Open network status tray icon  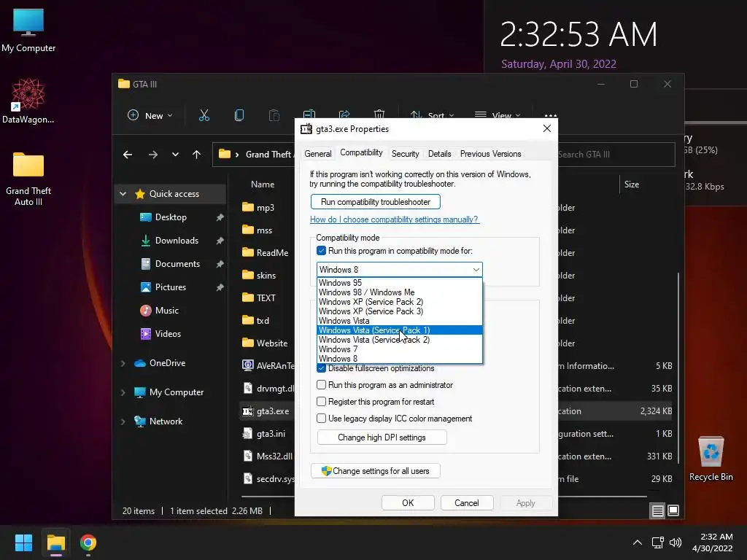658,542
